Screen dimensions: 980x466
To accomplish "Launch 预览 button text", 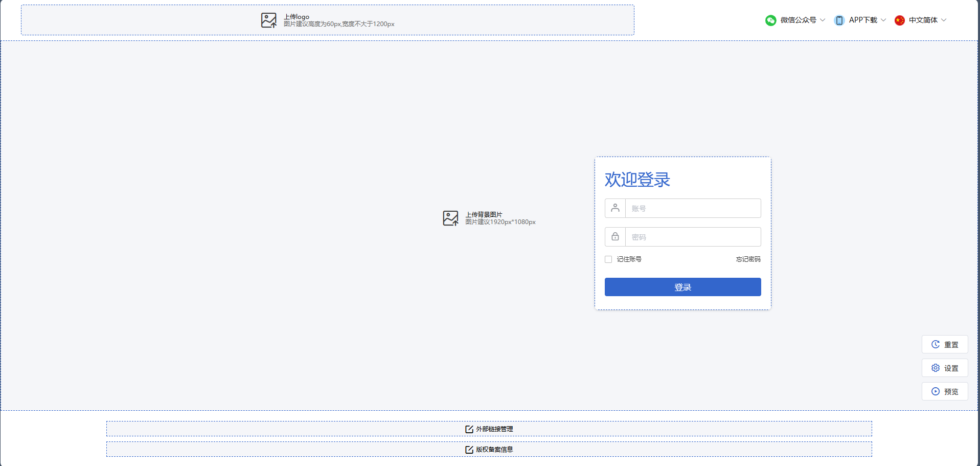I will 951,392.
